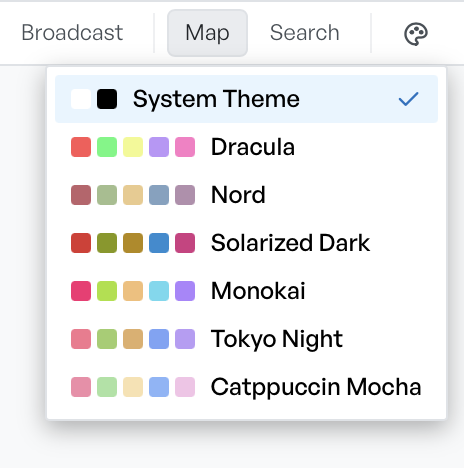This screenshot has height=468, width=464.
Task: Switch to the Broadcast tab
Action: point(72,33)
